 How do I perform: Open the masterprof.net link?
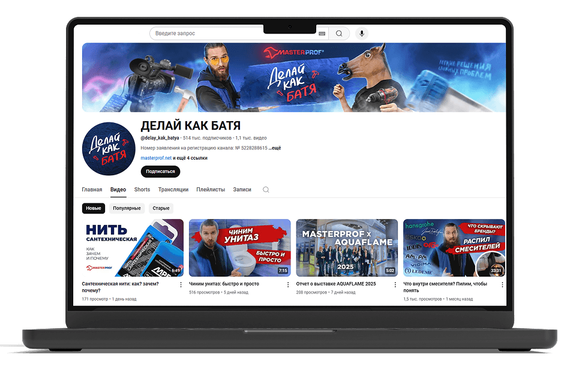click(x=156, y=158)
